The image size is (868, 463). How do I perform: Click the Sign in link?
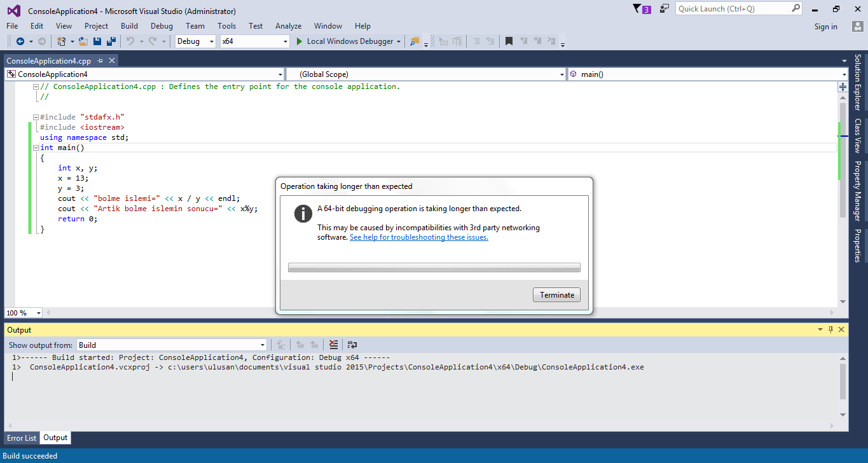pos(825,27)
